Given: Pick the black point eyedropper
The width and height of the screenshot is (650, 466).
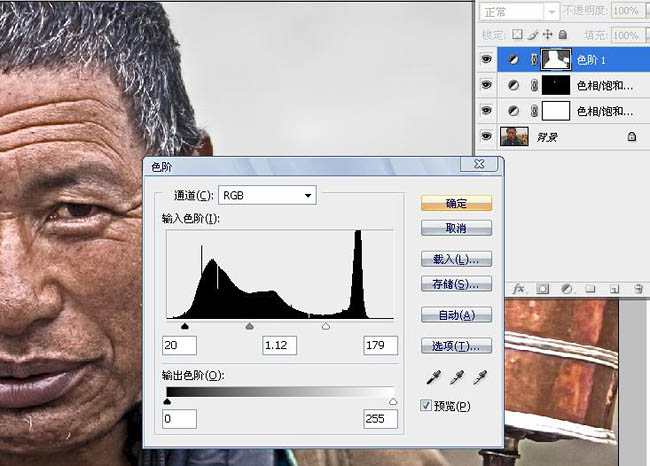Looking at the screenshot, I should [x=433, y=378].
